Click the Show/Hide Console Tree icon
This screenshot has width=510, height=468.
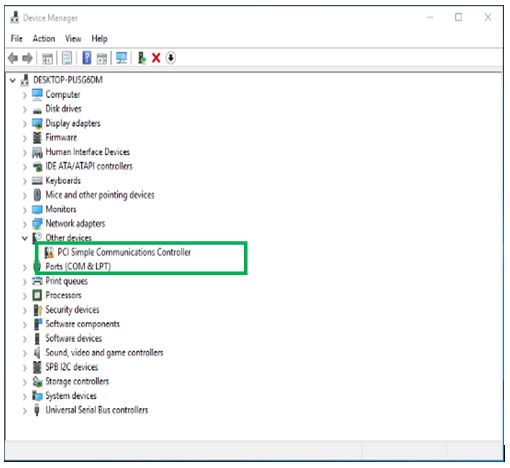pos(47,59)
